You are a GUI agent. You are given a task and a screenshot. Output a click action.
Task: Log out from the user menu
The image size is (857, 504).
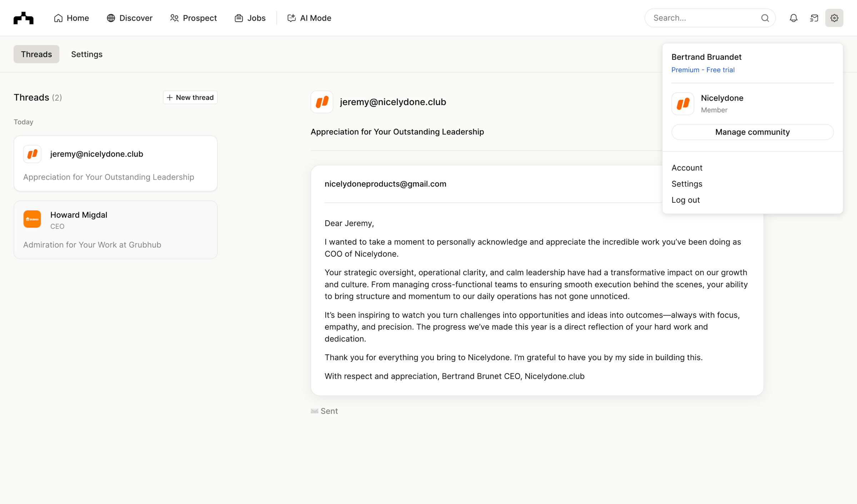686,200
